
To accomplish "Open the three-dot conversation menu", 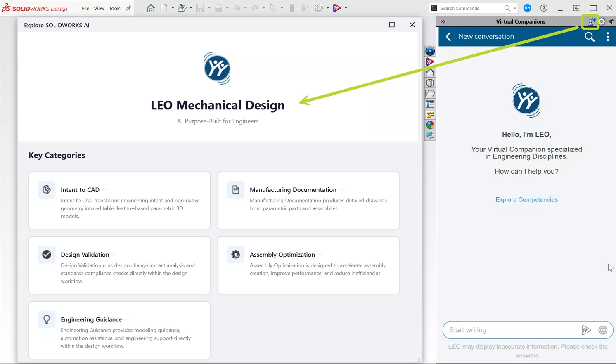I will [608, 37].
